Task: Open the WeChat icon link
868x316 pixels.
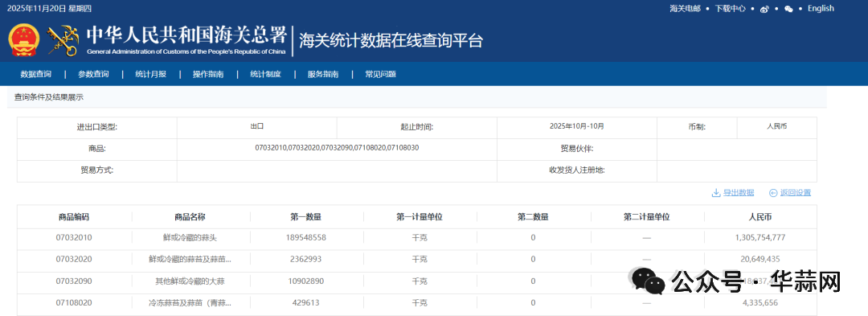Action: coord(789,9)
